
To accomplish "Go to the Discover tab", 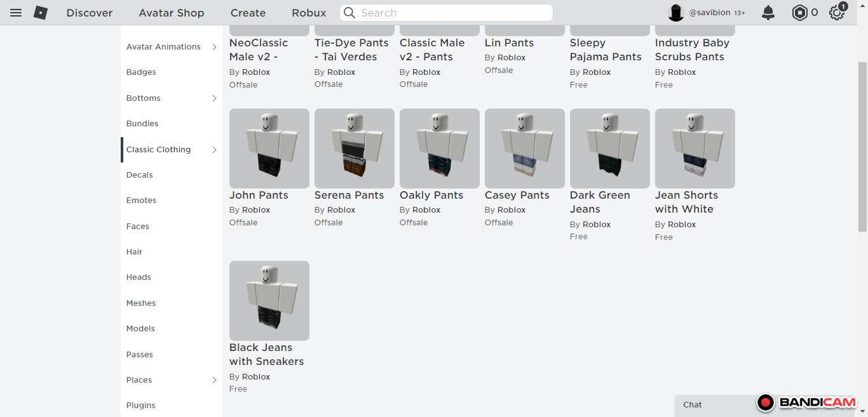I will pos(90,13).
